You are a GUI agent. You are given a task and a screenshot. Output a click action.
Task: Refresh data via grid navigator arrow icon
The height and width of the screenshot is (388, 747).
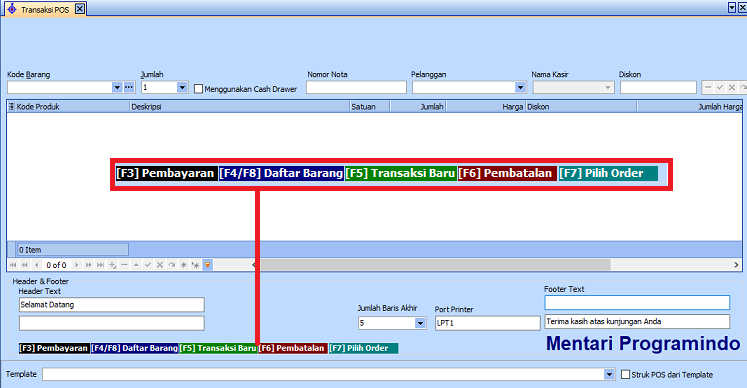pos(172,265)
